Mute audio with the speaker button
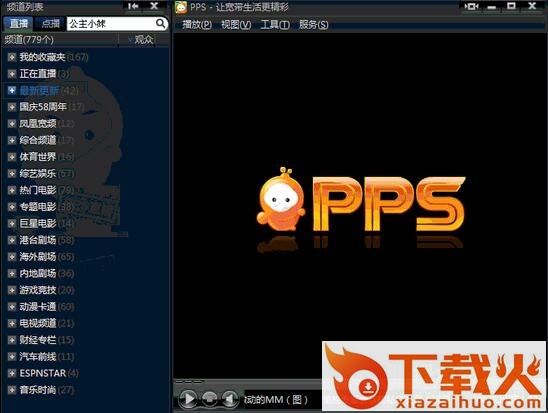548x413 pixels. pyautogui.click(x=230, y=399)
